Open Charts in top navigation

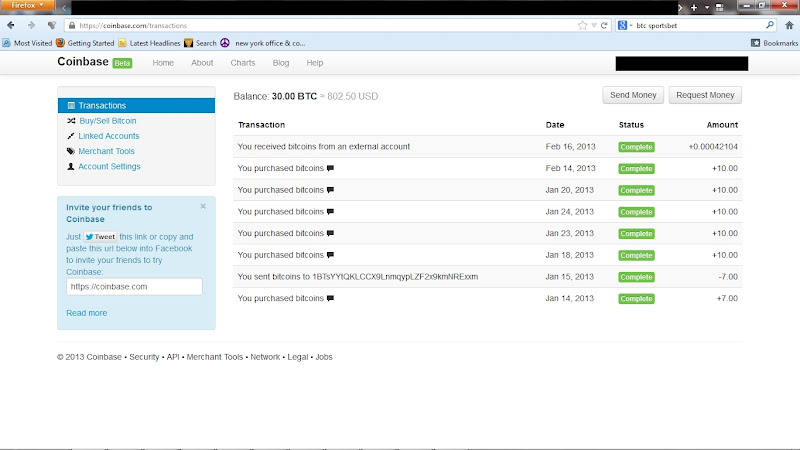click(x=243, y=63)
